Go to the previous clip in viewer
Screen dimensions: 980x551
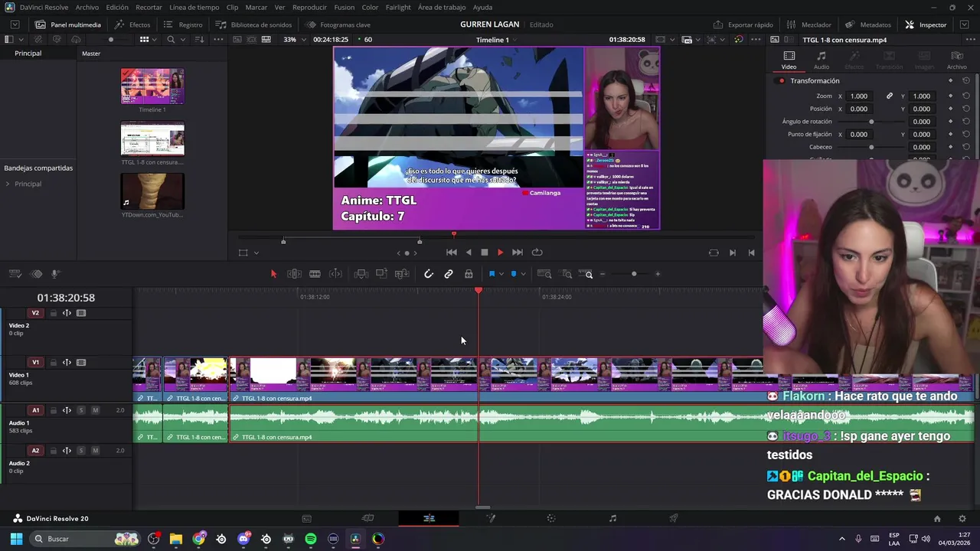(x=751, y=253)
